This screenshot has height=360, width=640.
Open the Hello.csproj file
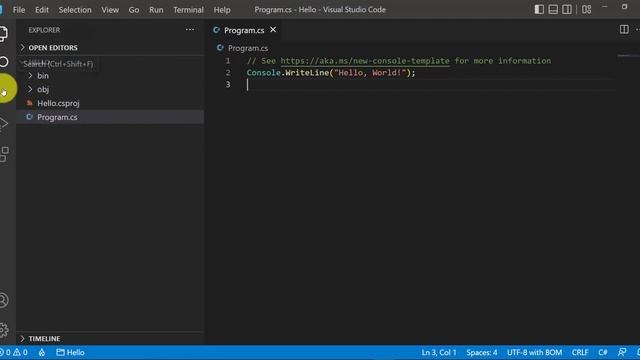coord(110,103)
